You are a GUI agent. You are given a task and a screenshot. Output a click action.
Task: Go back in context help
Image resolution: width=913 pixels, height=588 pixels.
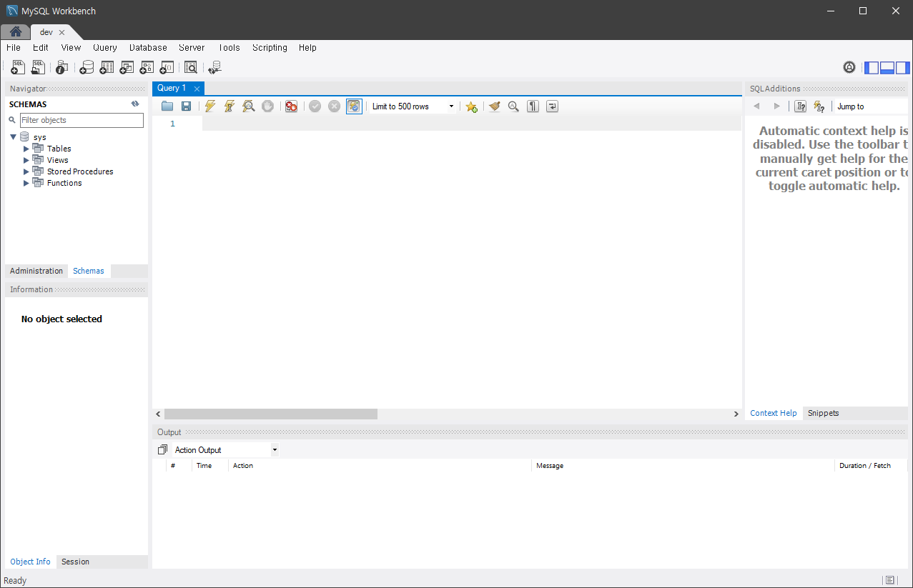[x=756, y=106]
